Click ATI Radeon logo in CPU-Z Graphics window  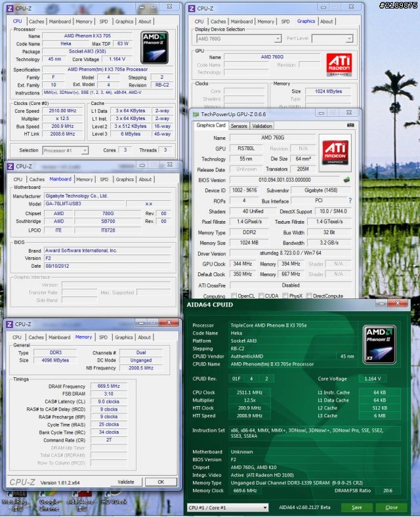click(x=339, y=64)
